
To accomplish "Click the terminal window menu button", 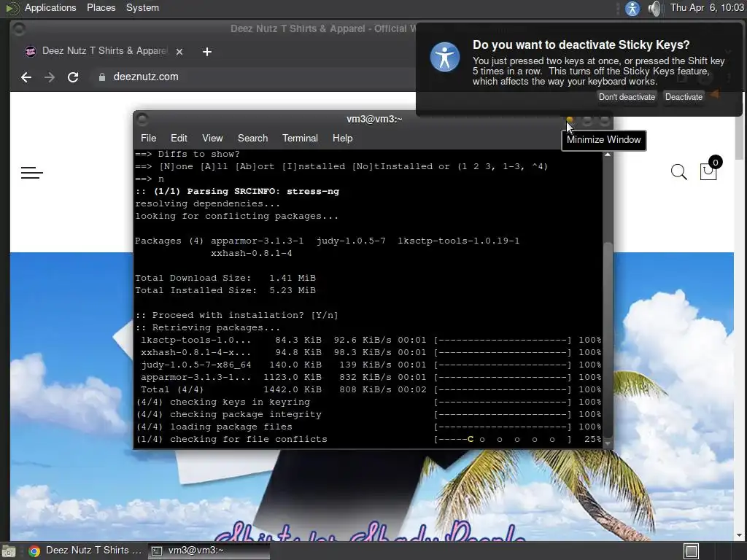I will [142, 119].
